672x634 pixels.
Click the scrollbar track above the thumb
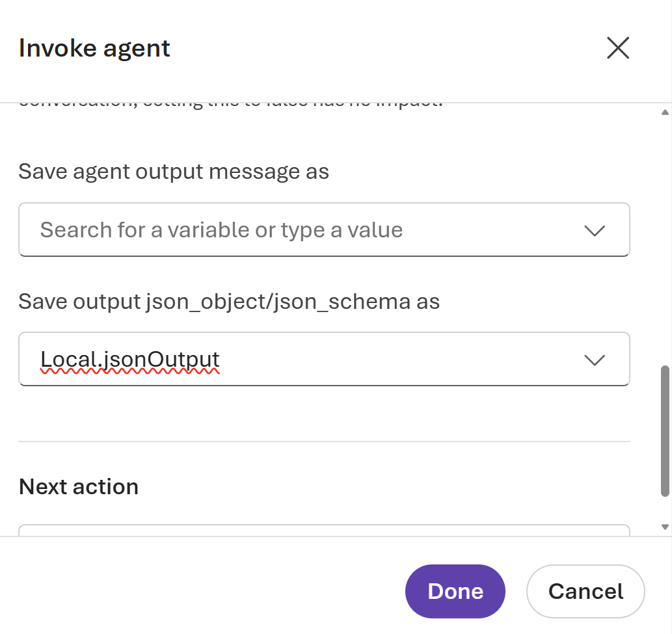(x=665, y=240)
